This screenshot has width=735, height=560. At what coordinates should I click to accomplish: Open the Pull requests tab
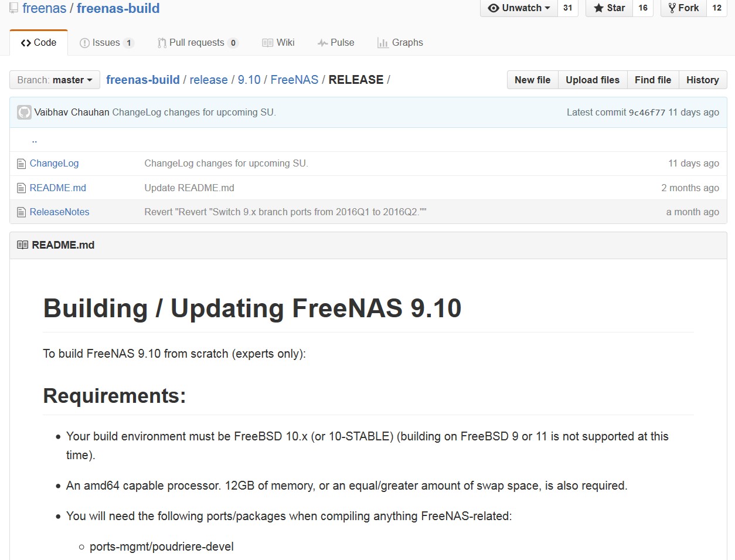click(197, 43)
